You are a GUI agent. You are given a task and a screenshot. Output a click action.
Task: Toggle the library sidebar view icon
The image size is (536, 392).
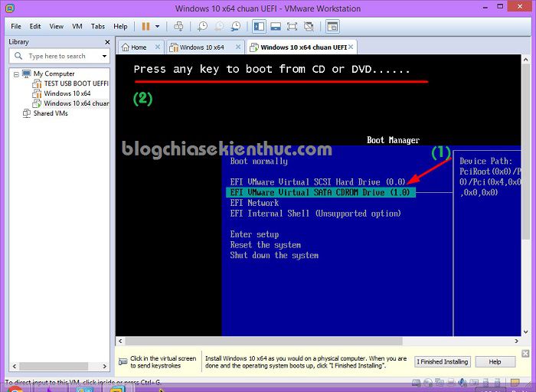click(x=259, y=26)
